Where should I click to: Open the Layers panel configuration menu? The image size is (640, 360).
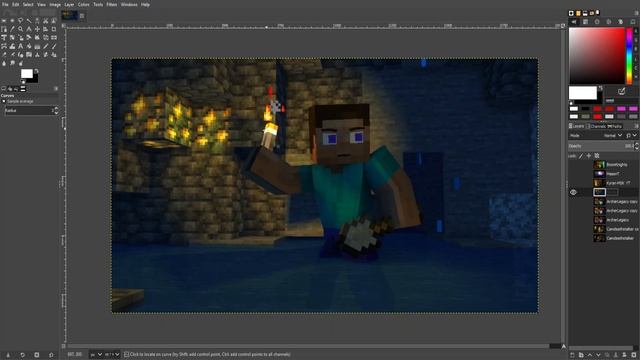pyautogui.click(x=636, y=126)
